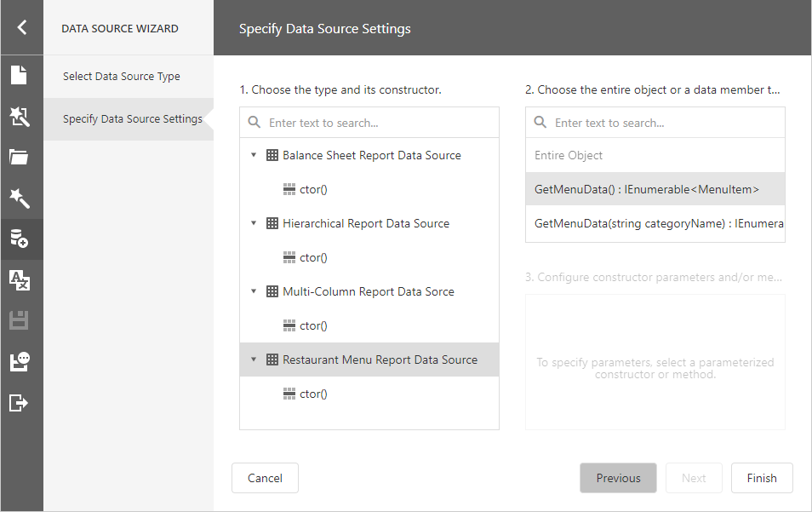Screen dimensions: 812x512
Task: Click the back arrow icon
Action: tap(21, 27)
